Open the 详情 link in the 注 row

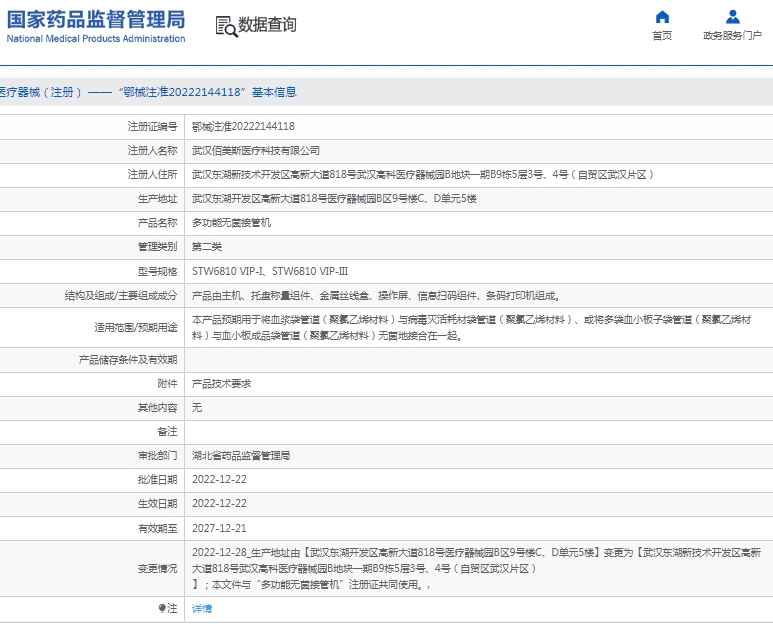coord(202,608)
